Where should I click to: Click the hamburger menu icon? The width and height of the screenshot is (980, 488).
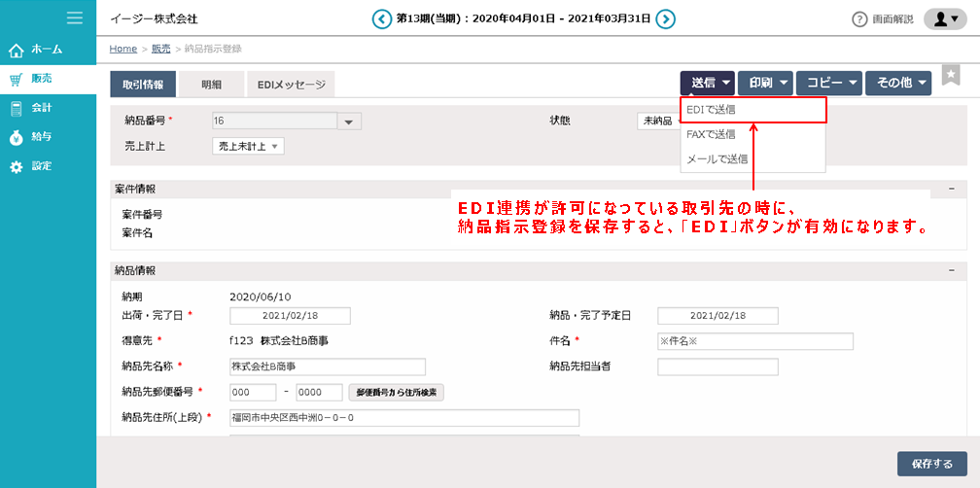point(75,17)
